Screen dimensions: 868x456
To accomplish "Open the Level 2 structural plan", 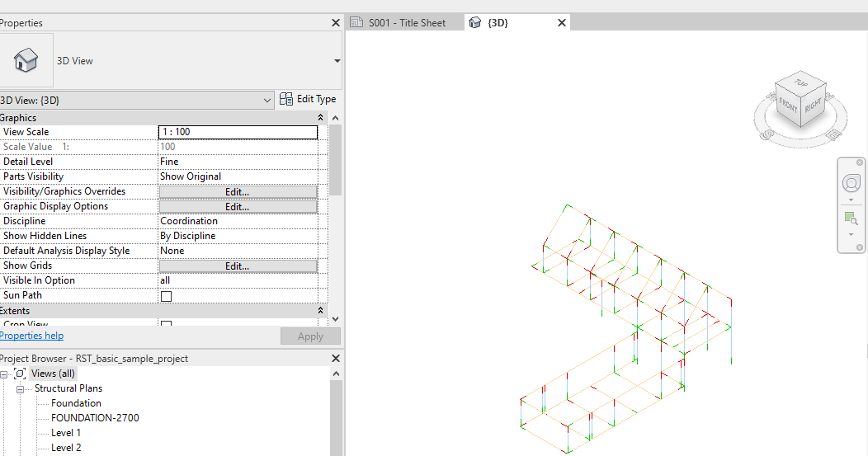I will pos(66,449).
